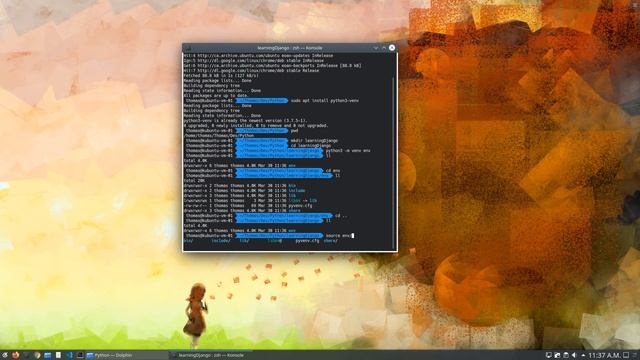
Task: Click 'share/' in the completion list
Action: 331,241
